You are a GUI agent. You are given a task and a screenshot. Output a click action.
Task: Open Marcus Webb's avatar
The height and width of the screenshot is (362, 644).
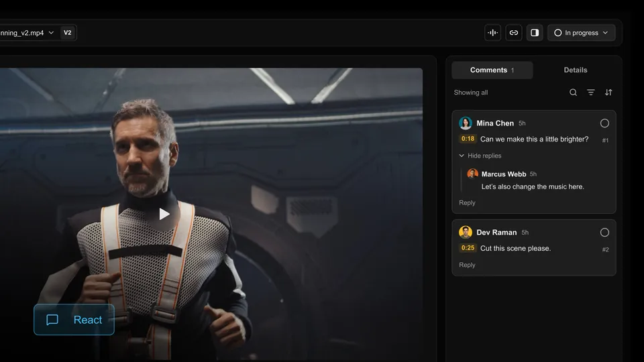click(472, 174)
